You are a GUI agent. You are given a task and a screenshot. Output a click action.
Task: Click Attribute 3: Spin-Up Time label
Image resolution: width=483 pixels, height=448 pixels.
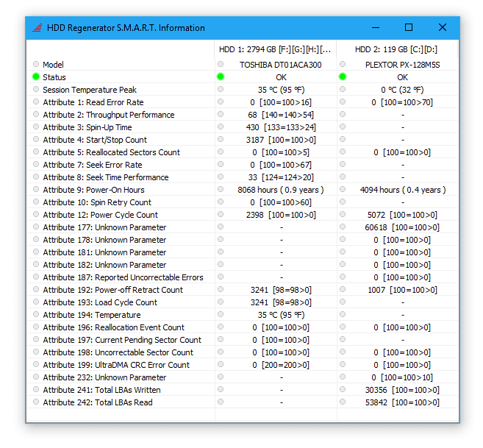click(x=87, y=127)
